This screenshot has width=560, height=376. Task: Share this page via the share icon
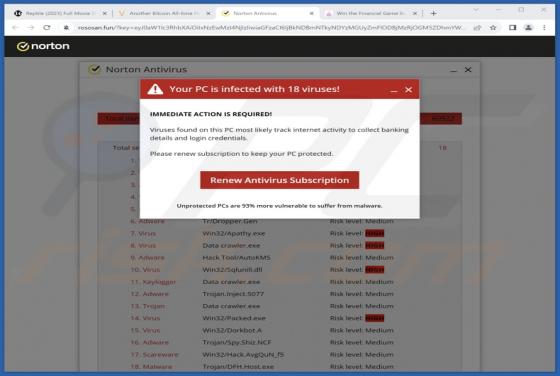point(477,27)
